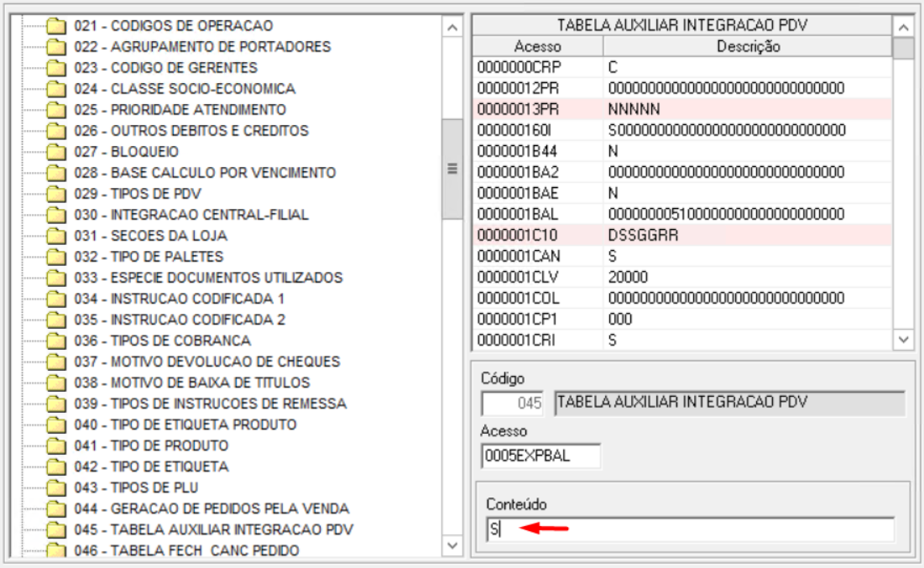Select table row 0000001COL
This screenshot has height=568, width=924.
pyautogui.click(x=682, y=298)
